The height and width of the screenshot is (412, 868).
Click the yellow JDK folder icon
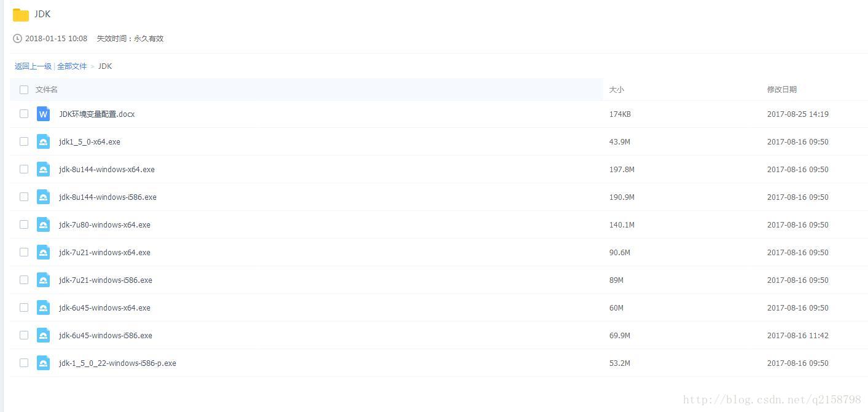(x=21, y=15)
